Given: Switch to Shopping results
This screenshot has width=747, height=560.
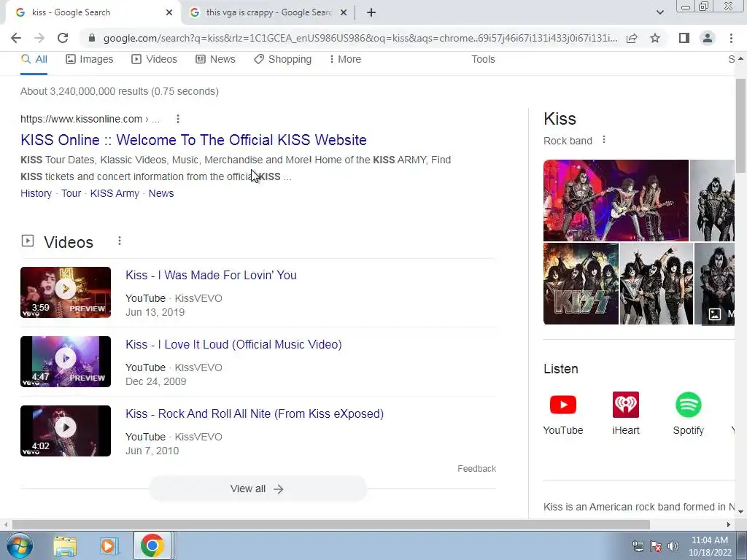Looking at the screenshot, I should pos(282,60).
